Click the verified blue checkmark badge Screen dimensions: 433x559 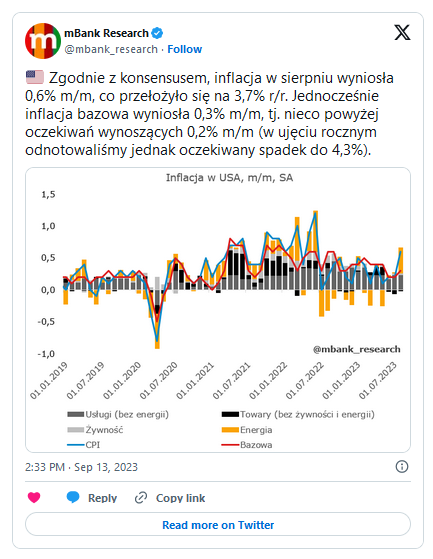point(157,33)
